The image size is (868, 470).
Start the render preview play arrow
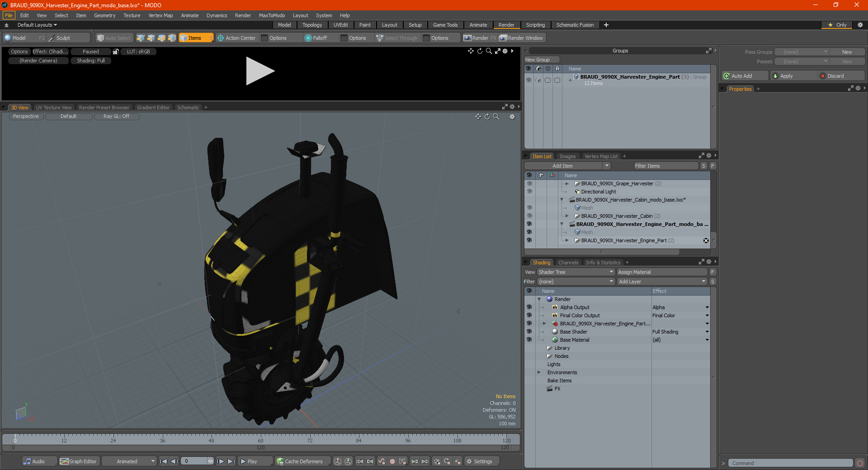260,71
